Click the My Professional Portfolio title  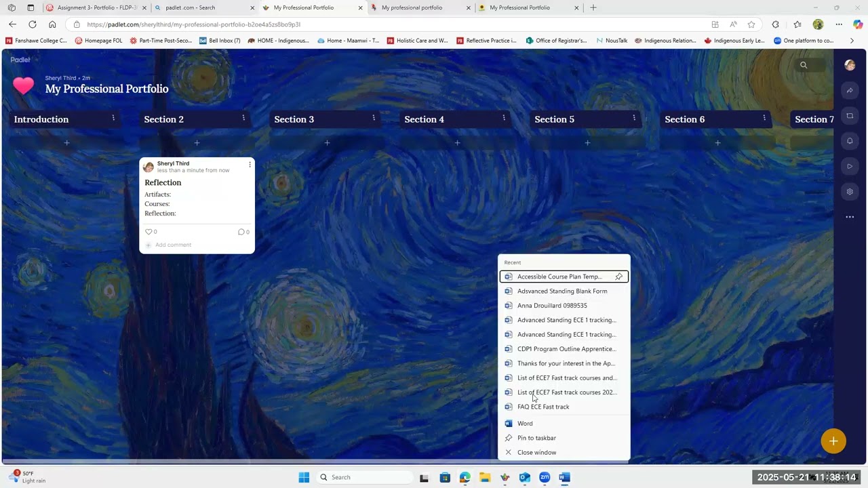(106, 89)
